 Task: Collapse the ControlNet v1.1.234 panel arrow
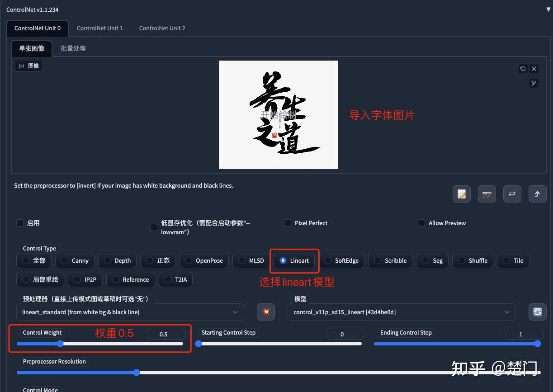click(548, 9)
